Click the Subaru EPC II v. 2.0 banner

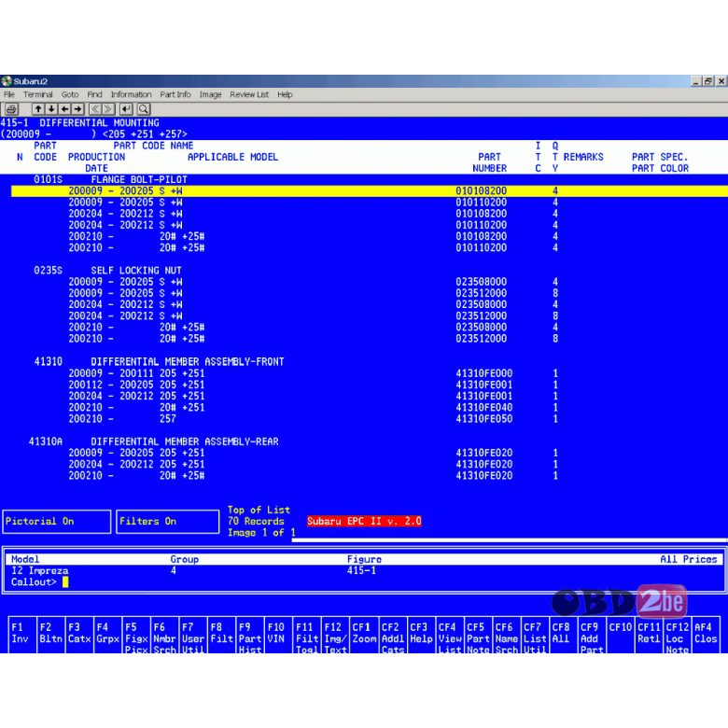[x=364, y=522]
